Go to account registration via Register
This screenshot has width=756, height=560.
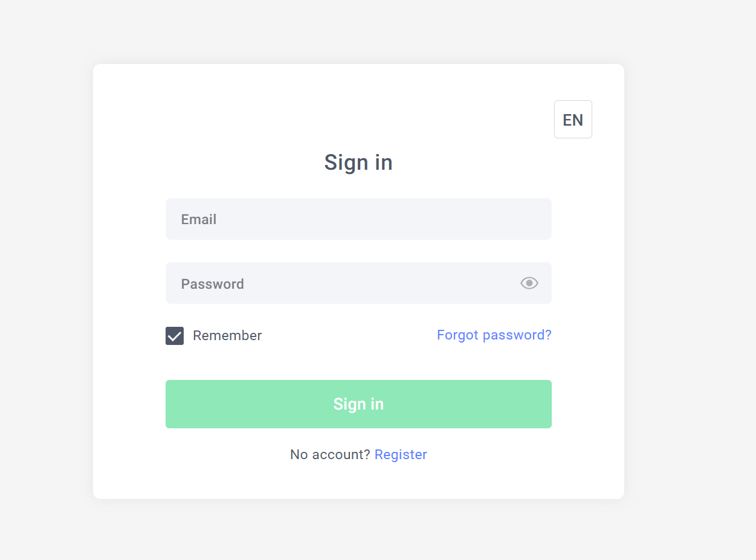pos(401,454)
